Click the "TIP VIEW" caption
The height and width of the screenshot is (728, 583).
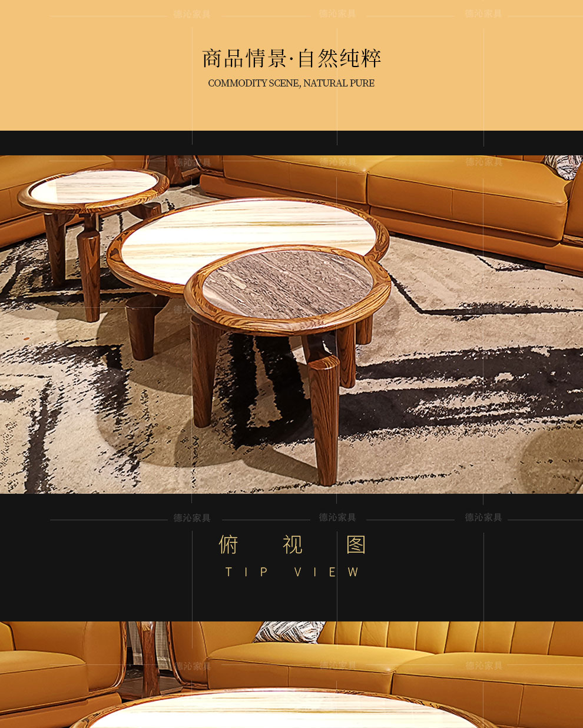[x=292, y=572]
